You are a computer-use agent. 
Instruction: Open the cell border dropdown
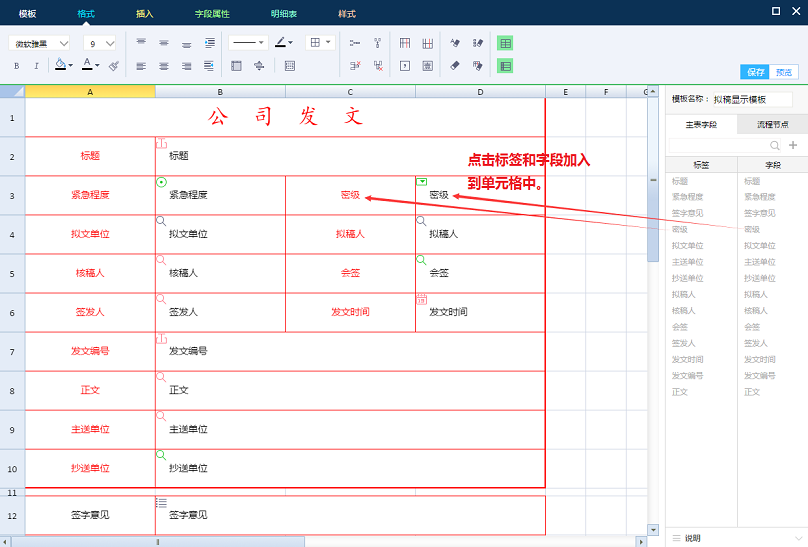[x=320, y=43]
